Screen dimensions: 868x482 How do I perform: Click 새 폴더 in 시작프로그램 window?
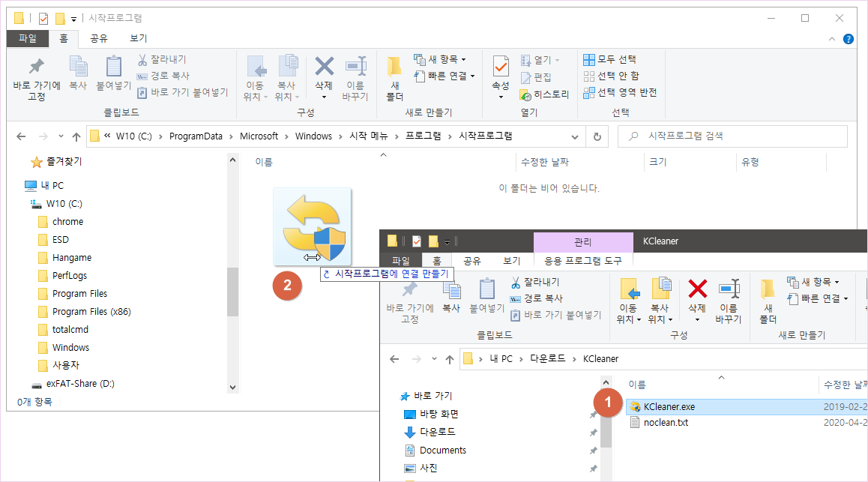[x=394, y=79]
